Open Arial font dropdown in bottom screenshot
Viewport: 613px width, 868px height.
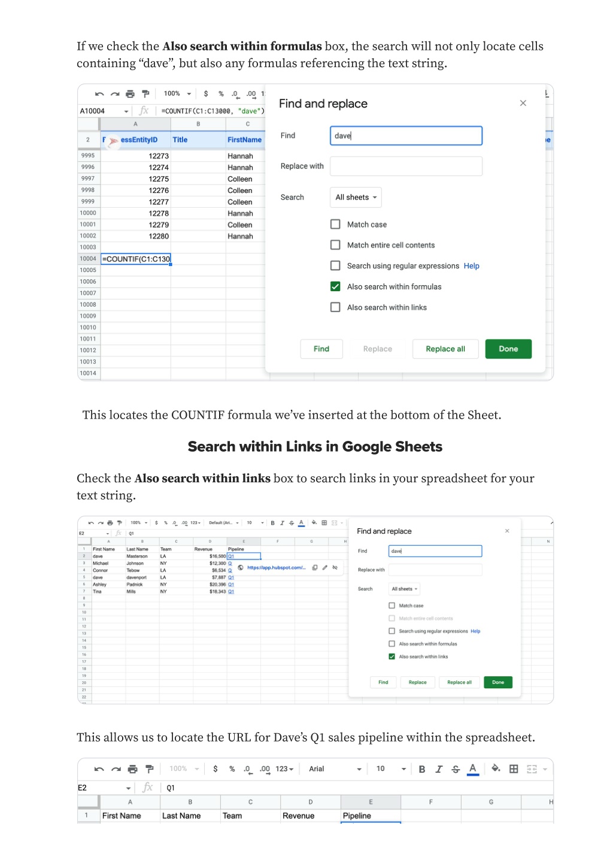[x=335, y=770]
